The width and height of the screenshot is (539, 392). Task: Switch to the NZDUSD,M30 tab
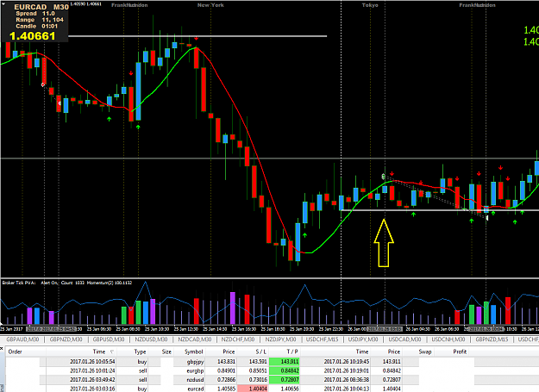coord(151,339)
